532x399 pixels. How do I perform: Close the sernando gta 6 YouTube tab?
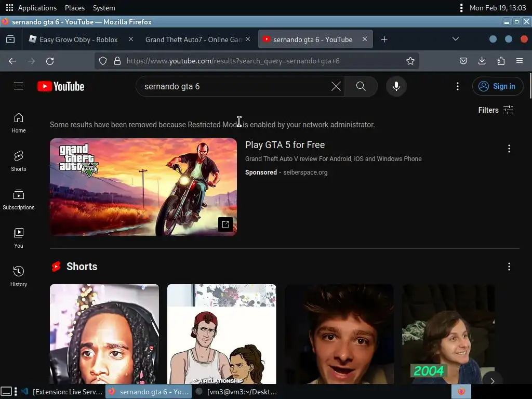click(x=365, y=39)
